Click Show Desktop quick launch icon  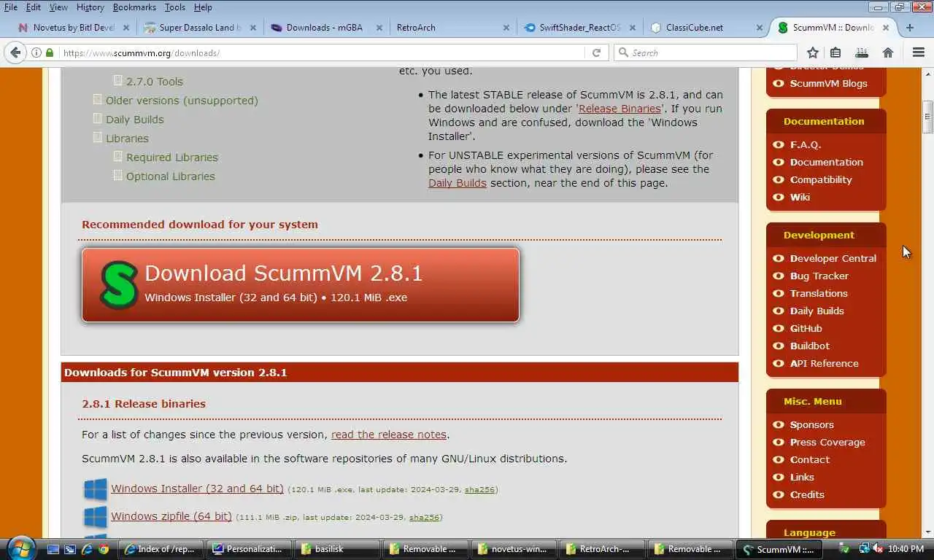[x=53, y=548]
